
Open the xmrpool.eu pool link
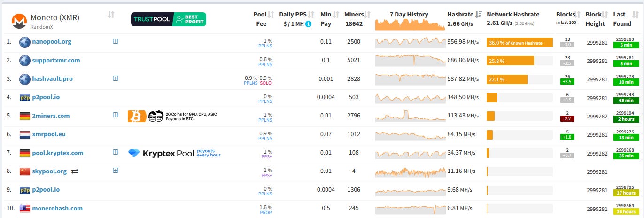[x=49, y=134]
